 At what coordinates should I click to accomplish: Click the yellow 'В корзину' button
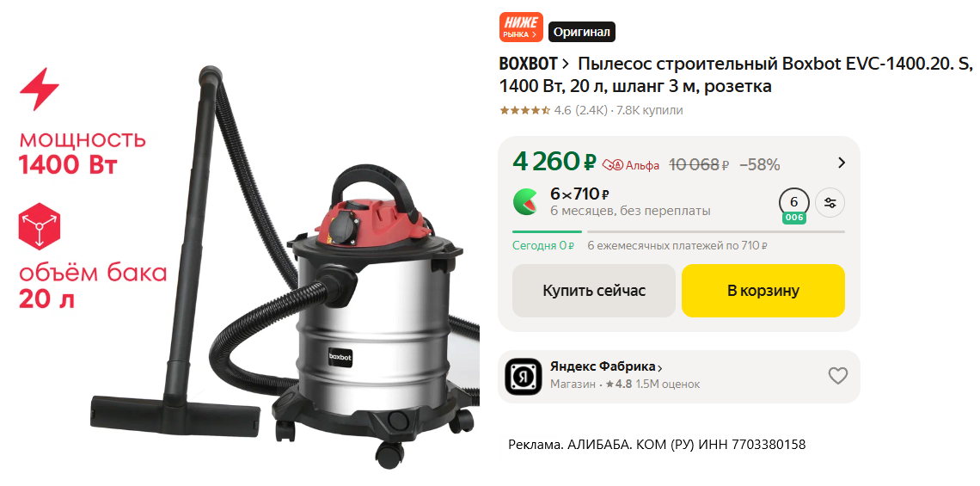coord(763,291)
